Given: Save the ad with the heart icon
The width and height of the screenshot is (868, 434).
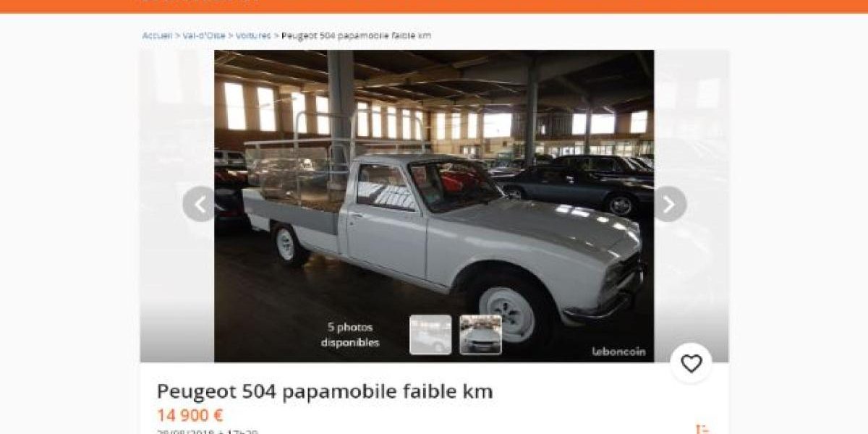Looking at the screenshot, I should [691, 364].
